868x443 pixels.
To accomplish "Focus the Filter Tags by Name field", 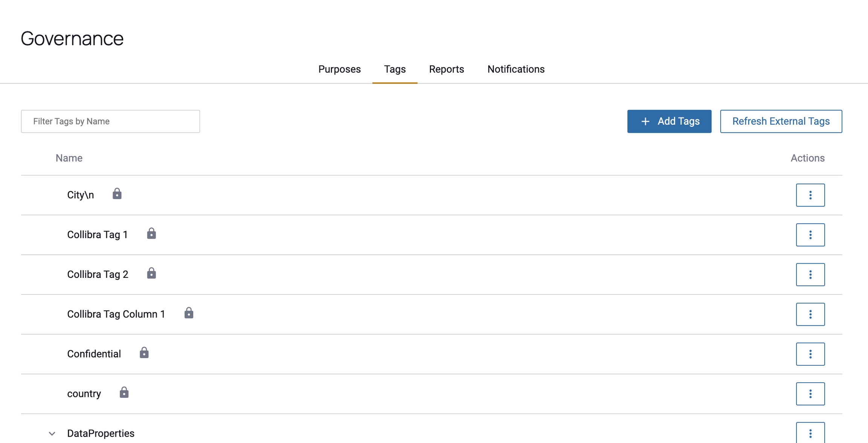I will 110,121.
